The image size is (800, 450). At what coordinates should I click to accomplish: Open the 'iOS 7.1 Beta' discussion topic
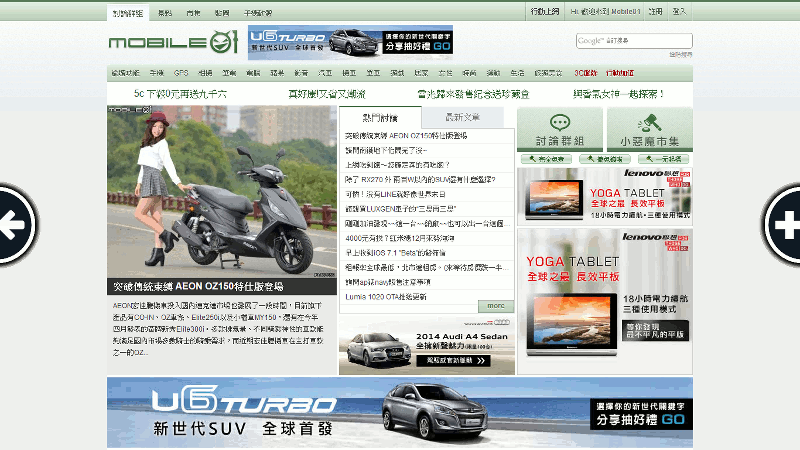(395, 253)
